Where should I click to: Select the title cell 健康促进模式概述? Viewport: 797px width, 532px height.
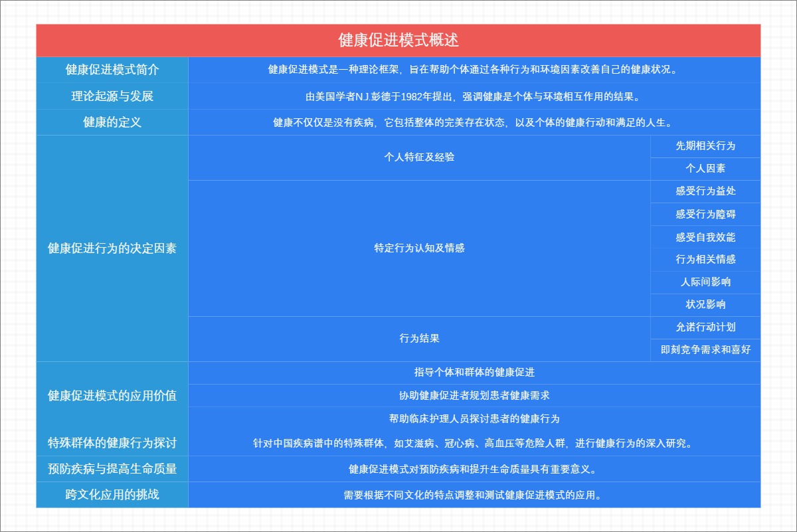click(398, 39)
